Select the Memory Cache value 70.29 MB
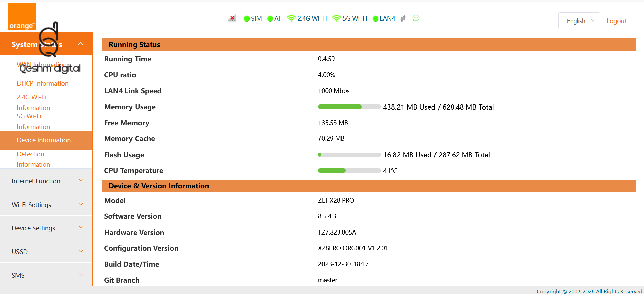The height and width of the screenshot is (294, 644). pos(331,138)
